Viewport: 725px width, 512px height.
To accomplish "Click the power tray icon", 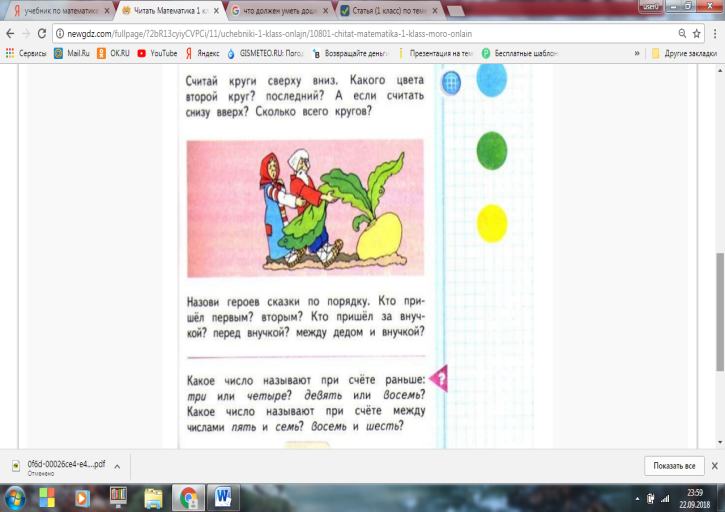I will click(651, 499).
